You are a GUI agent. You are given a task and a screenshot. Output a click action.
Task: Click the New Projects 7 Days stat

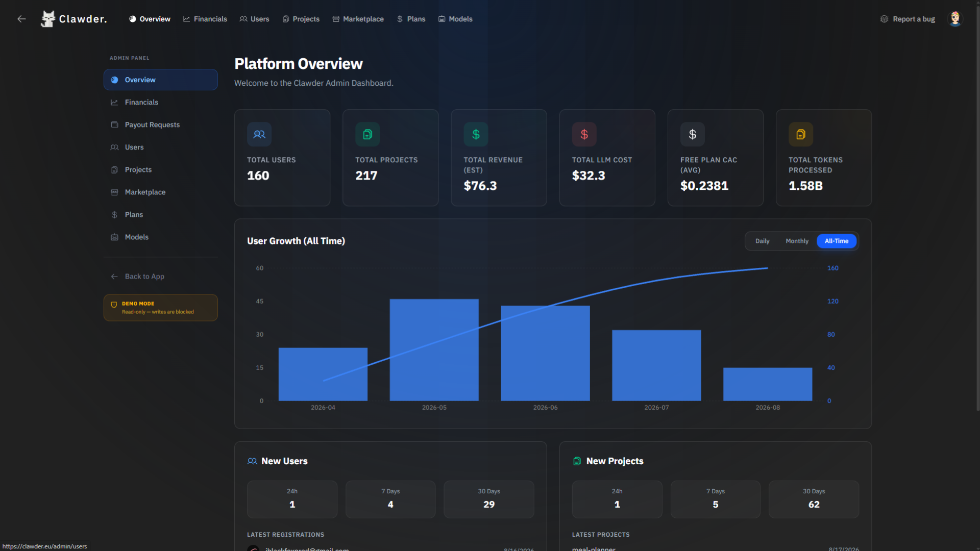716,499
